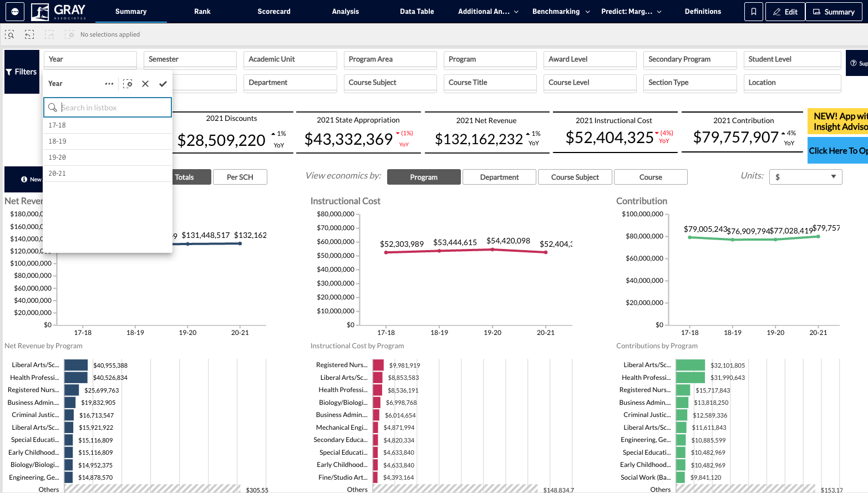Click the clear all selections icon

tap(69, 34)
